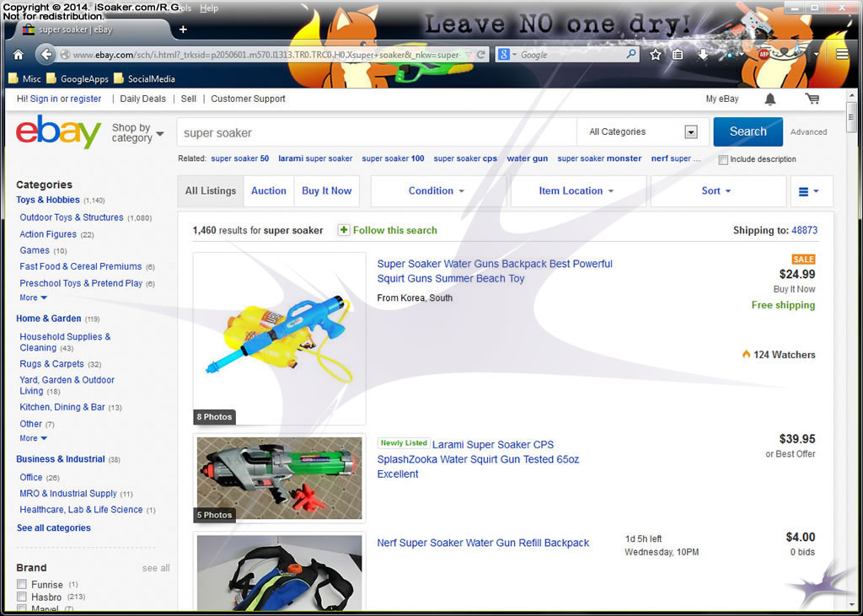Expand More under Toys & Hobbies
The image size is (863, 616).
(x=34, y=297)
